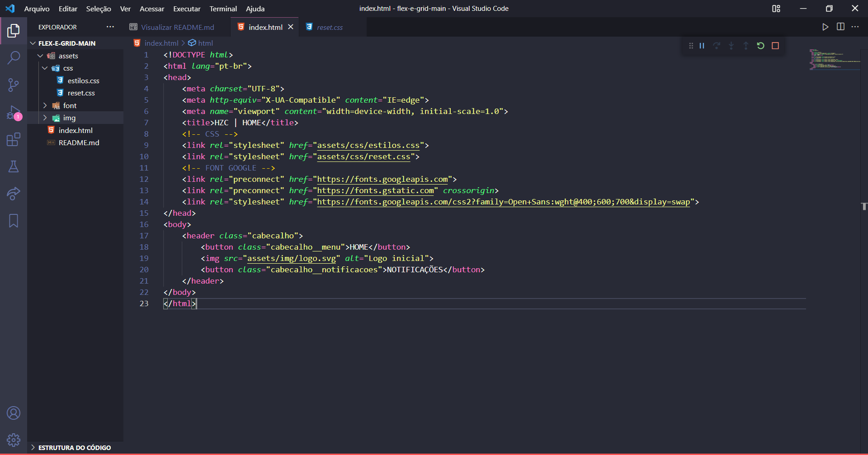Open the Source Control view

click(14, 85)
